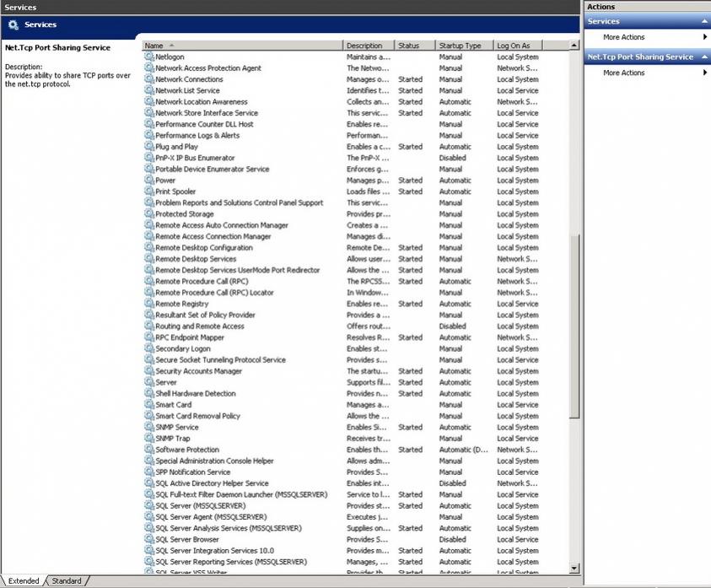The height and width of the screenshot is (588, 711).
Task: Sort by the Startup Type column header
Action: pos(465,46)
